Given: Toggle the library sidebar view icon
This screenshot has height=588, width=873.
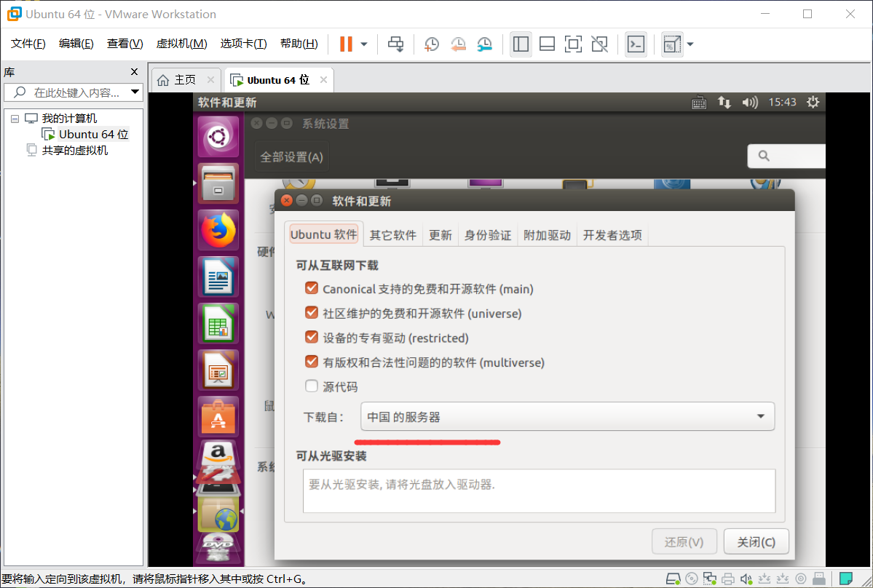Looking at the screenshot, I should coord(521,44).
